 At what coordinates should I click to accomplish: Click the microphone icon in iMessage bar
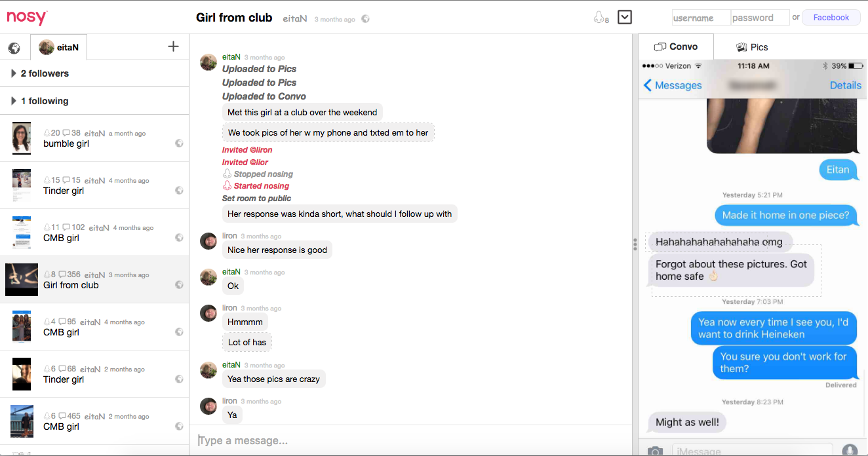click(x=850, y=451)
